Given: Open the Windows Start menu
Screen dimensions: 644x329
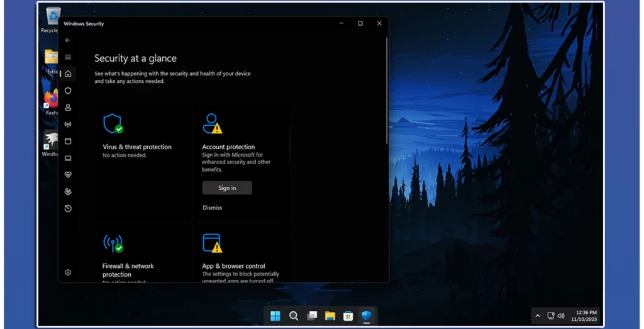Looking at the screenshot, I should (x=275, y=316).
